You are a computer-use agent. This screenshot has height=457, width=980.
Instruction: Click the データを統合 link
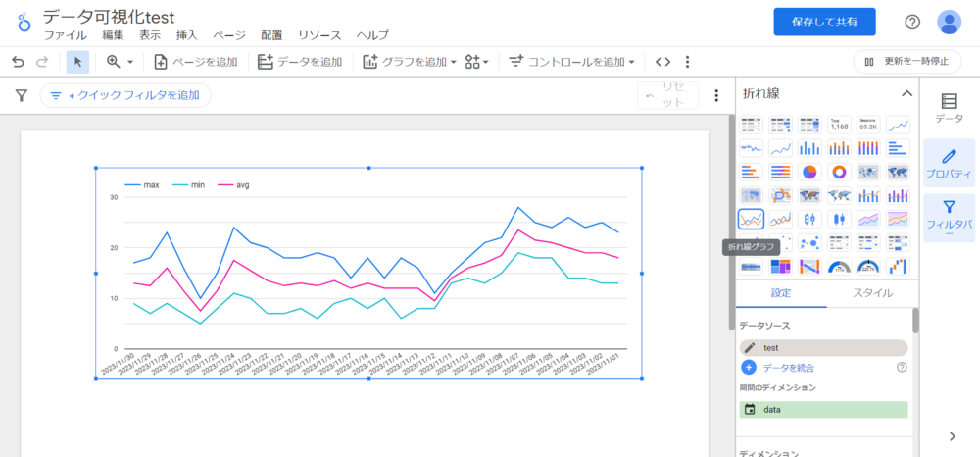(788, 368)
